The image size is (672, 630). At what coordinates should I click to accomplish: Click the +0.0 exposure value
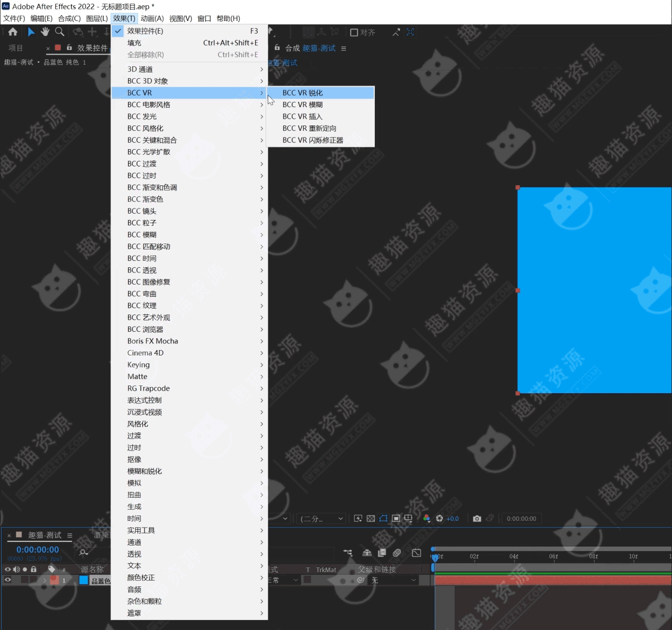point(453,519)
